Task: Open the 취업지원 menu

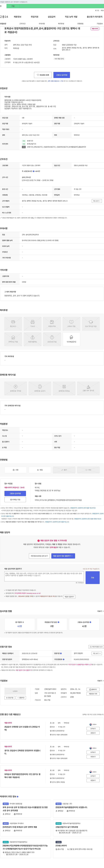Action: (x=35, y=17)
